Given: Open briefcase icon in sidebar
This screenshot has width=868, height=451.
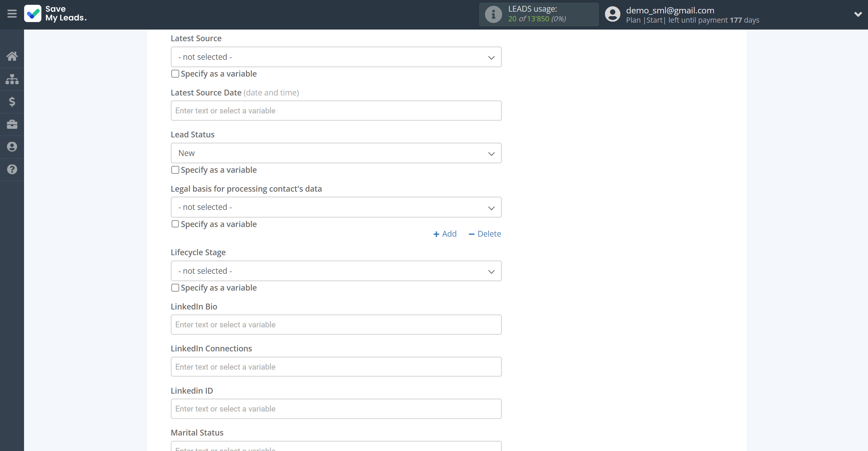Looking at the screenshot, I should [x=12, y=124].
